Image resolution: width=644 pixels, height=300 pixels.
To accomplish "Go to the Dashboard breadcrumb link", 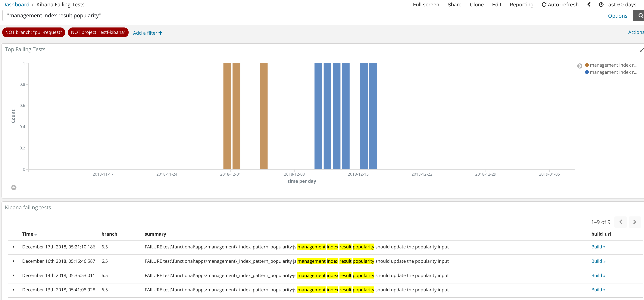I will point(16,5).
